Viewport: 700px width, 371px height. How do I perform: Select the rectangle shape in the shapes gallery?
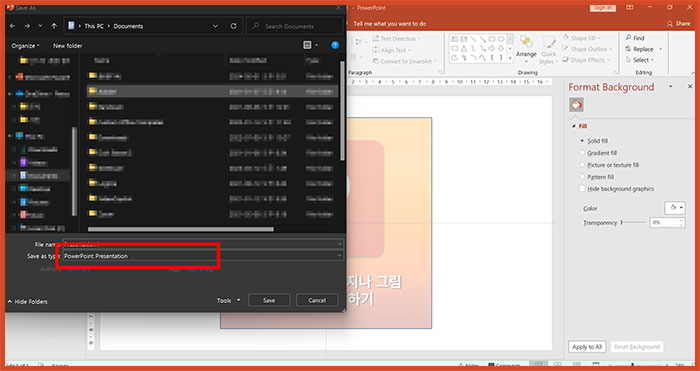click(492, 39)
